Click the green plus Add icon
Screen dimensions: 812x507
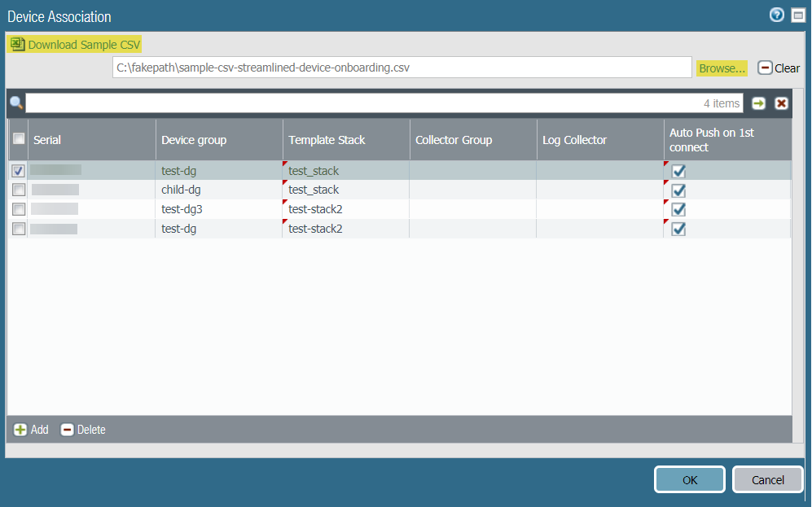pos(20,430)
